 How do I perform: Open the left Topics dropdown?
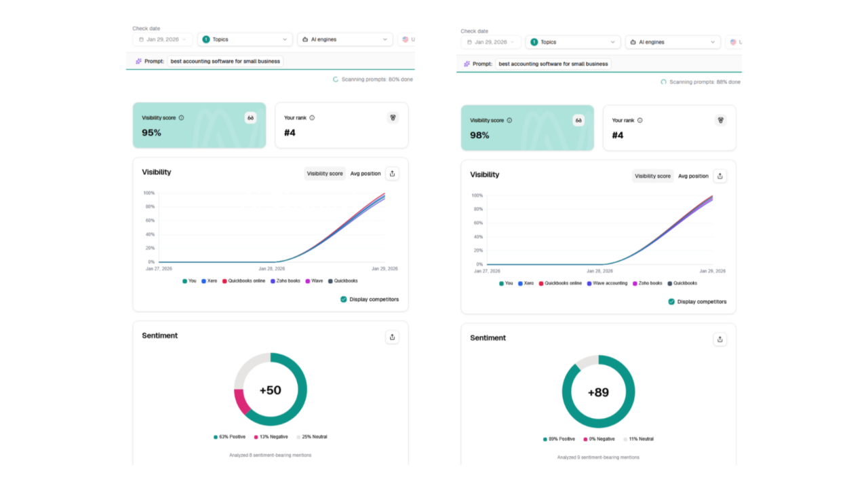[x=245, y=39]
